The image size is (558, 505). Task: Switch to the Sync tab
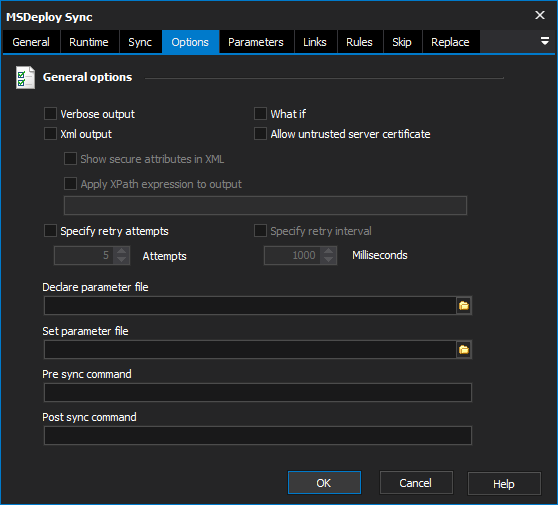[140, 42]
